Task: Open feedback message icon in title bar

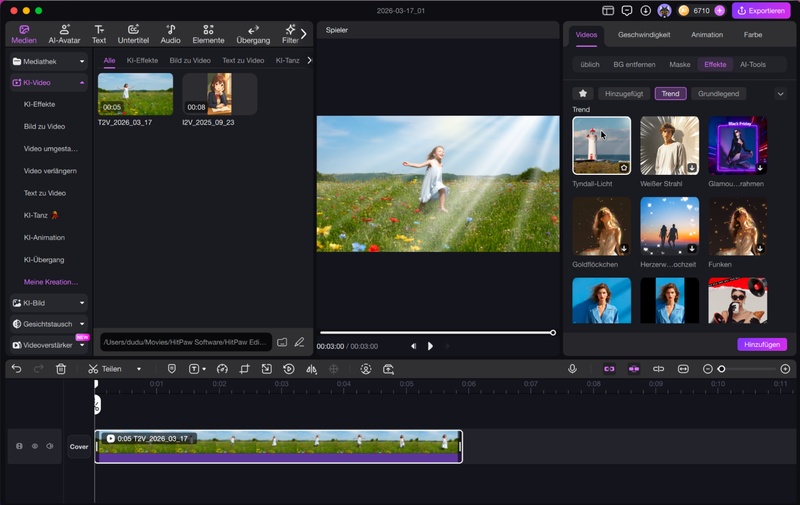Action: click(x=627, y=11)
